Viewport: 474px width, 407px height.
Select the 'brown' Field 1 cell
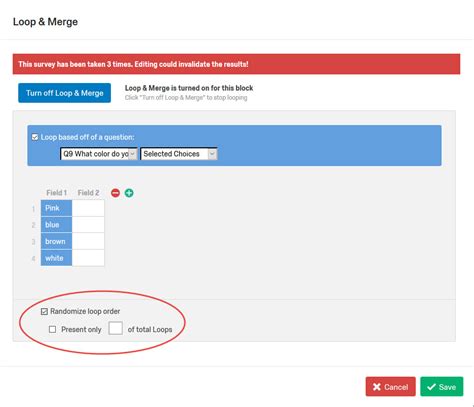(x=56, y=241)
